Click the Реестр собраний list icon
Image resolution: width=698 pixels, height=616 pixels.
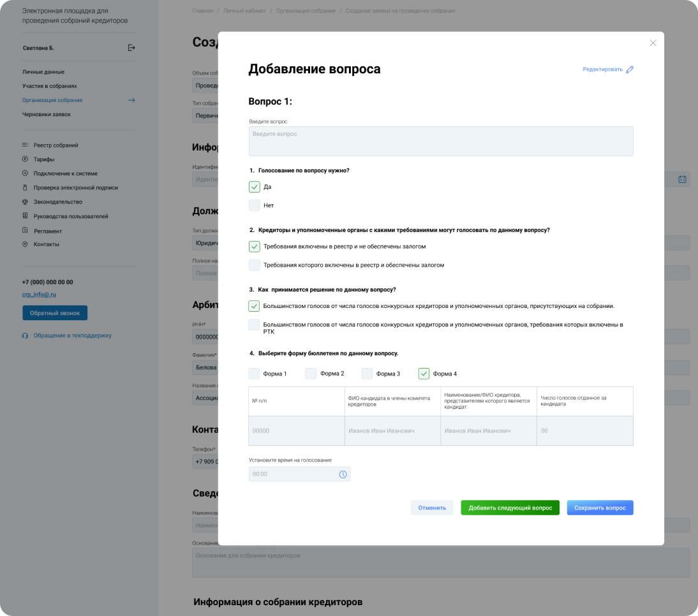tap(26, 145)
